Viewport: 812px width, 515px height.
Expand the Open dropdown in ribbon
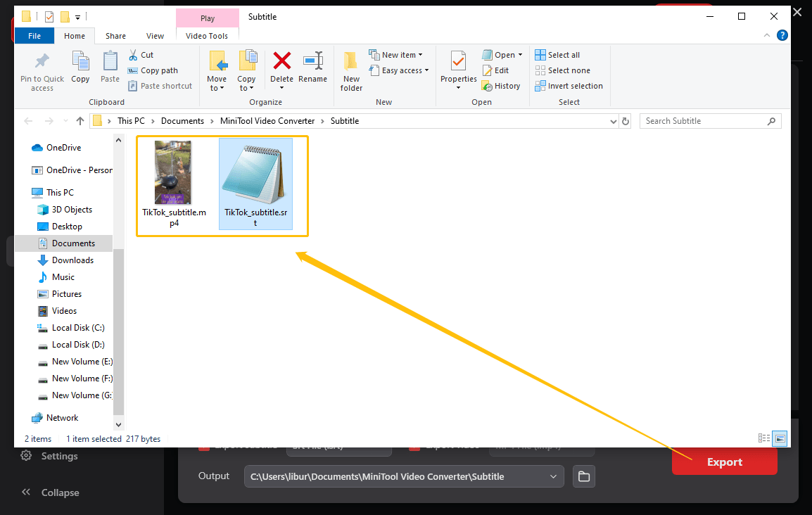502,55
